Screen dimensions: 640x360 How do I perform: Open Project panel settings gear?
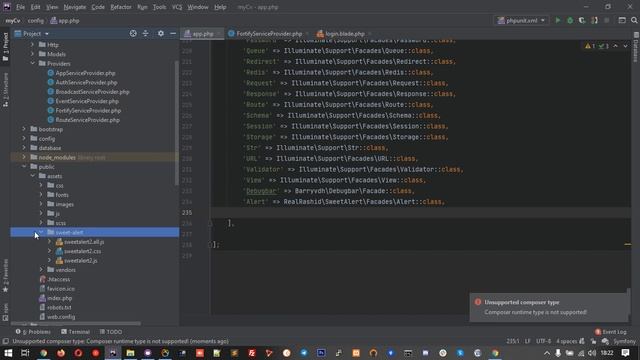161,33
